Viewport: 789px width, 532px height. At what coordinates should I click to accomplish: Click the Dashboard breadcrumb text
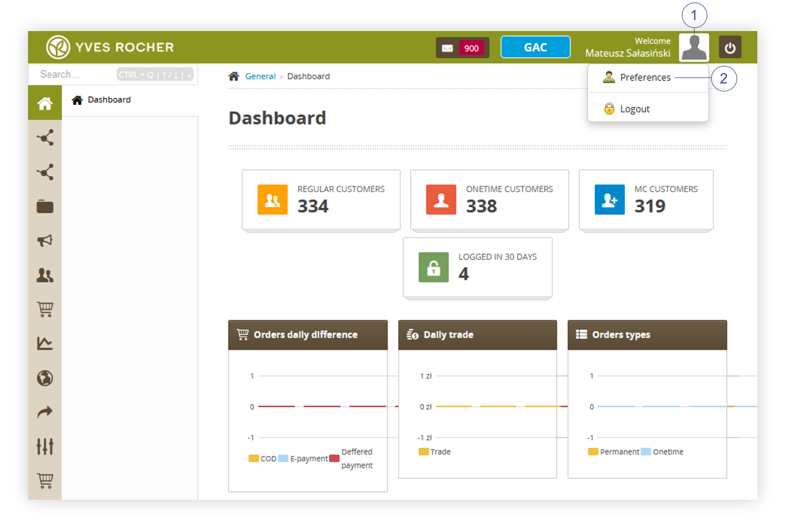(x=309, y=76)
